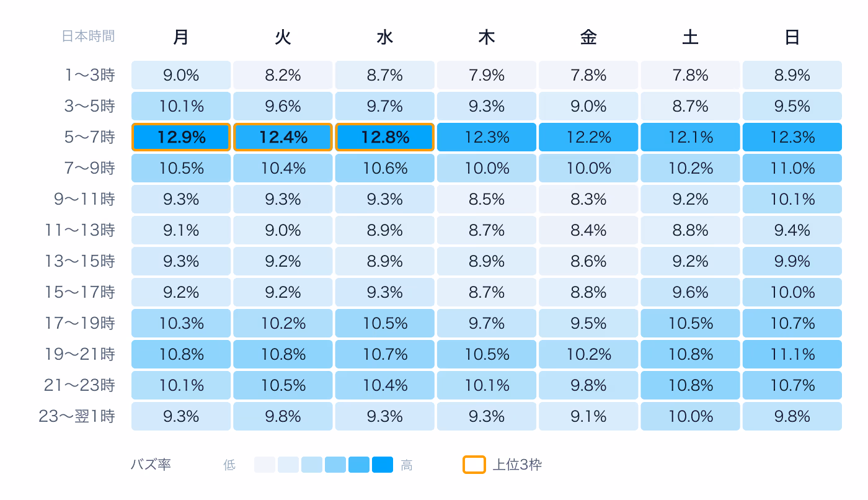Image resolution: width=868 pixels, height=500 pixels.
Task: Select the 木 column header
Action: pyautogui.click(x=487, y=38)
